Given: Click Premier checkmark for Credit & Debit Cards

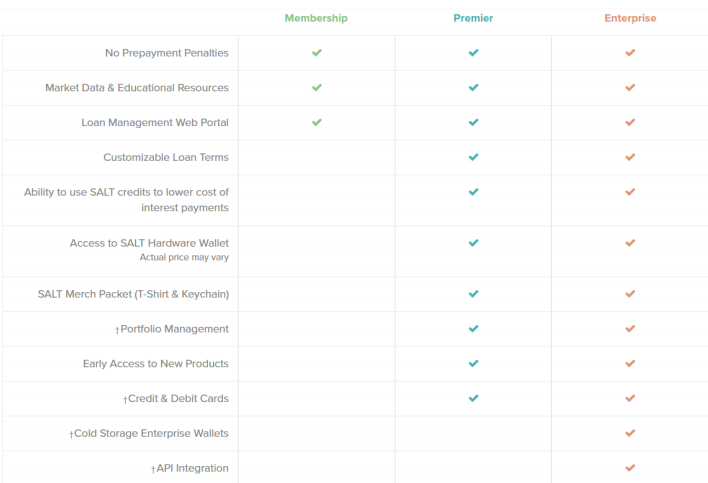Looking at the screenshot, I should (474, 398).
